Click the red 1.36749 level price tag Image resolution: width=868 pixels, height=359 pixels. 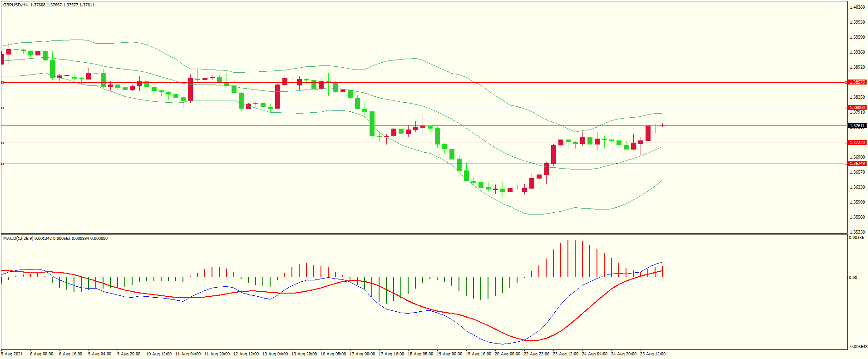(858, 164)
